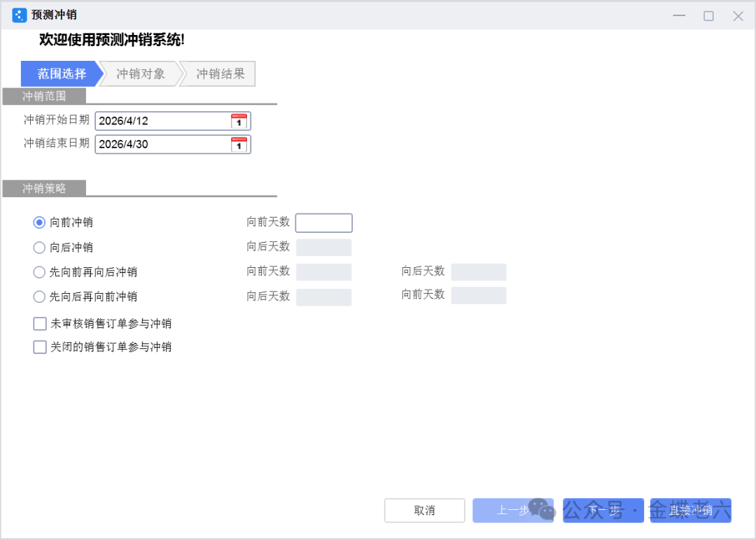Go to the 冲销对象 step tab
Image resolution: width=756 pixels, height=540 pixels.
pyautogui.click(x=141, y=73)
